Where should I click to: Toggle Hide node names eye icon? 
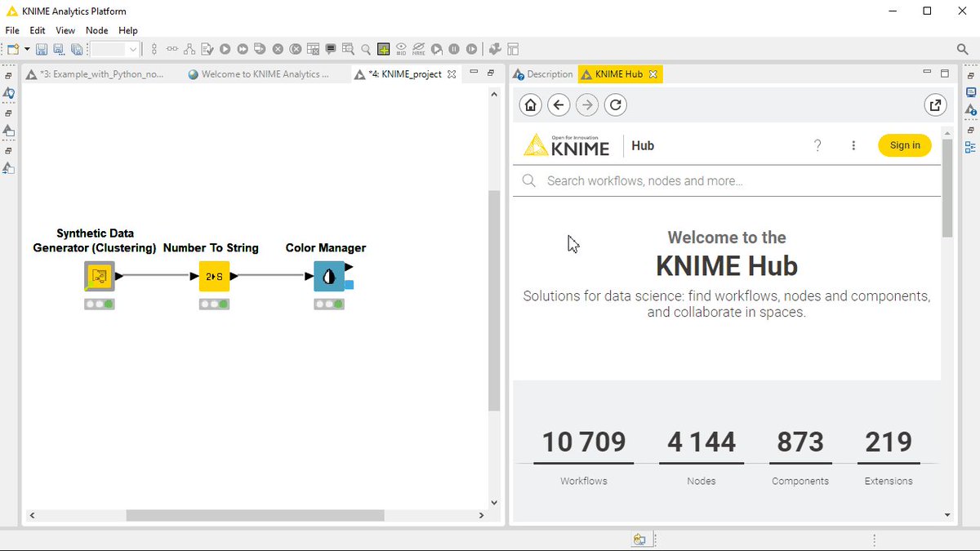tap(419, 49)
